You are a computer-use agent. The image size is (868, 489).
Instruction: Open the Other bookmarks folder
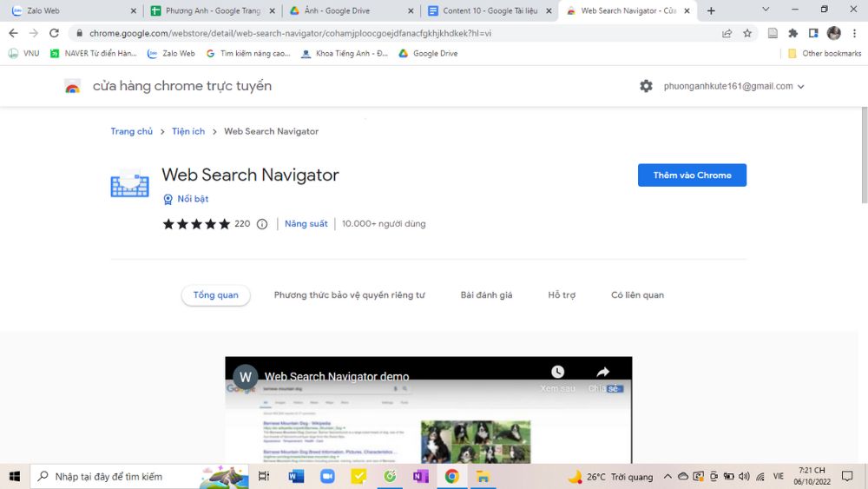(825, 53)
